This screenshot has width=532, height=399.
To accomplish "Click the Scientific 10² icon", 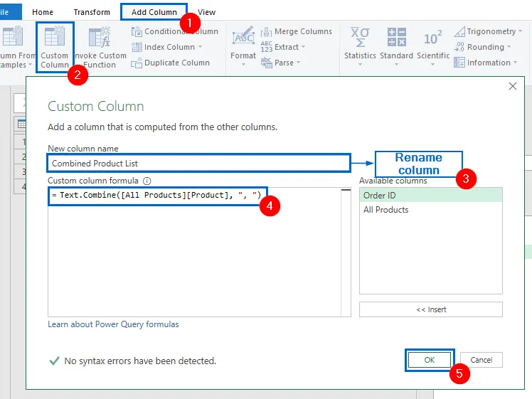I will click(x=432, y=38).
